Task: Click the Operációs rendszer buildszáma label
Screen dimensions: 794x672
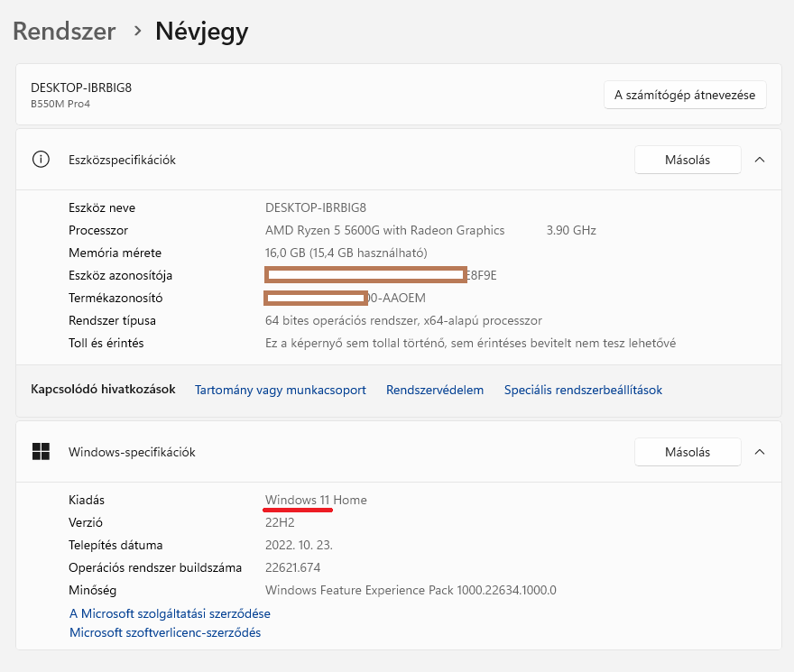Action: click(155, 567)
